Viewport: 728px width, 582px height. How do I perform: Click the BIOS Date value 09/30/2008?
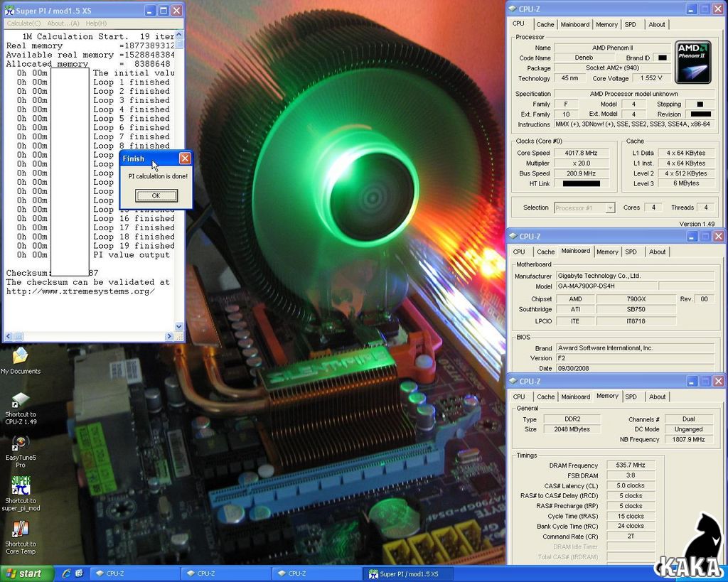click(x=635, y=369)
